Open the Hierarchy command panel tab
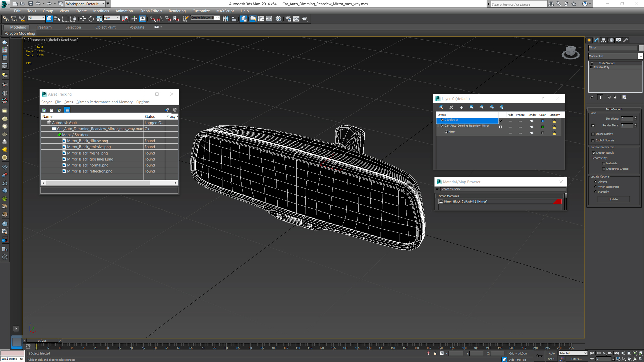Viewport: 644px width, 362px height. click(604, 40)
